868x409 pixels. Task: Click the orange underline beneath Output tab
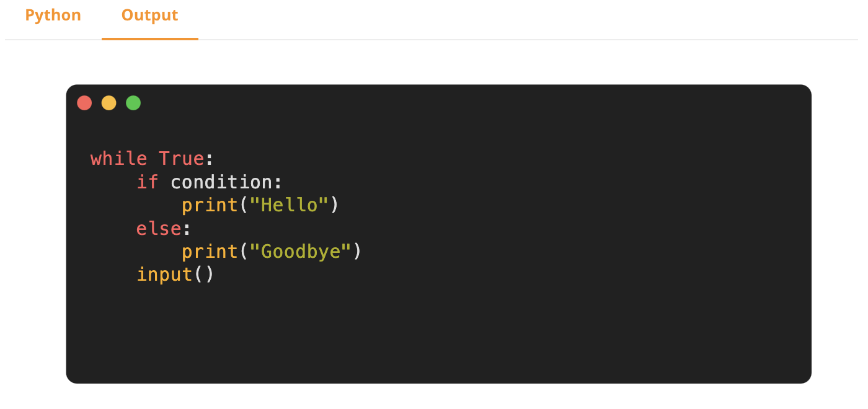click(149, 39)
